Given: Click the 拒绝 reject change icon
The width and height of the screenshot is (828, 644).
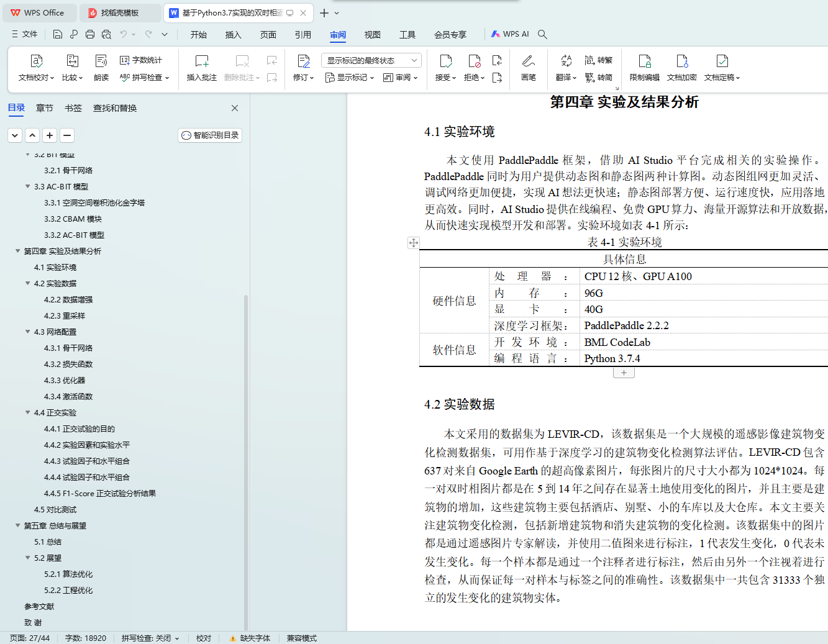Looking at the screenshot, I should tap(474, 61).
